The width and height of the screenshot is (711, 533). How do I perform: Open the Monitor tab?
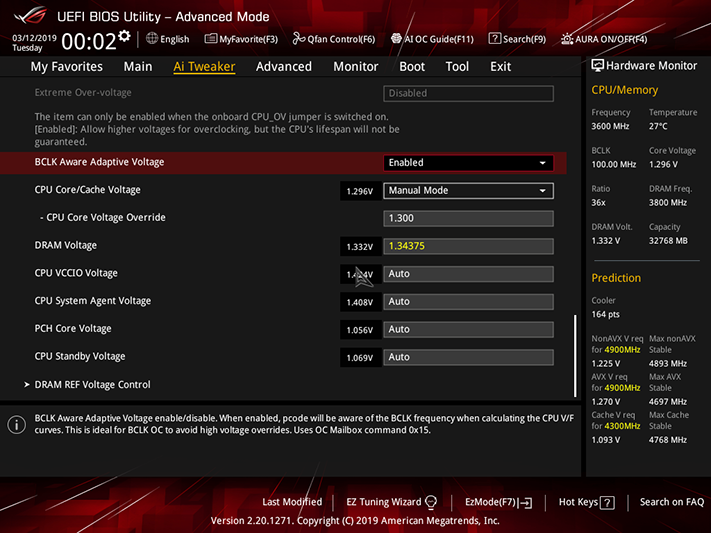(356, 67)
